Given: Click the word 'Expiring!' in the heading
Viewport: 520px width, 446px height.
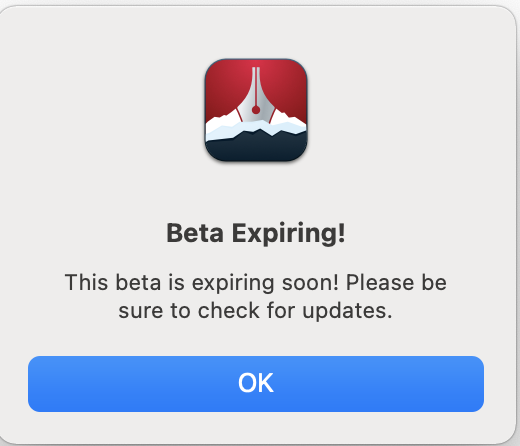Looking at the screenshot, I should click(288, 234).
